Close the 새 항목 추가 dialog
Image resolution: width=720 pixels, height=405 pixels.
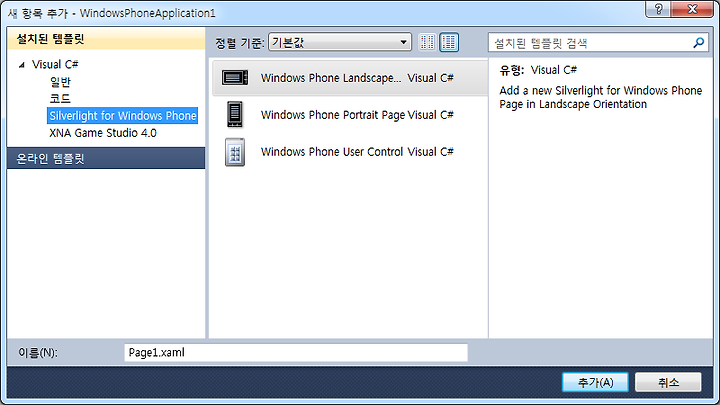(692, 9)
